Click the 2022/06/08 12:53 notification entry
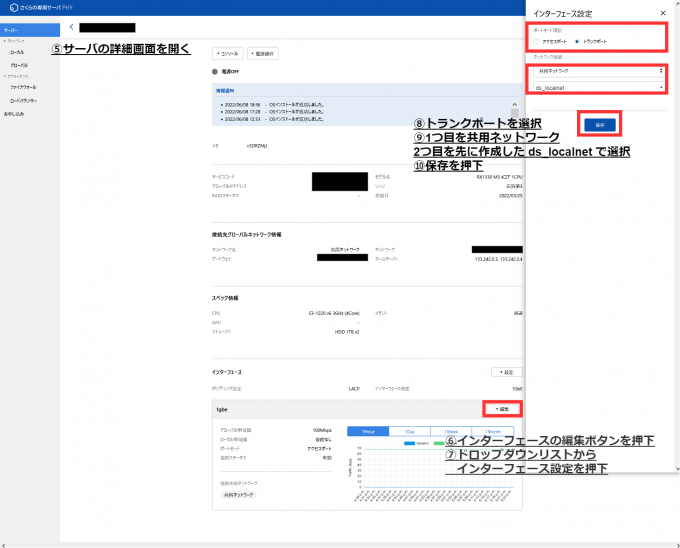Screen dimensions: 680x548 point(272,119)
